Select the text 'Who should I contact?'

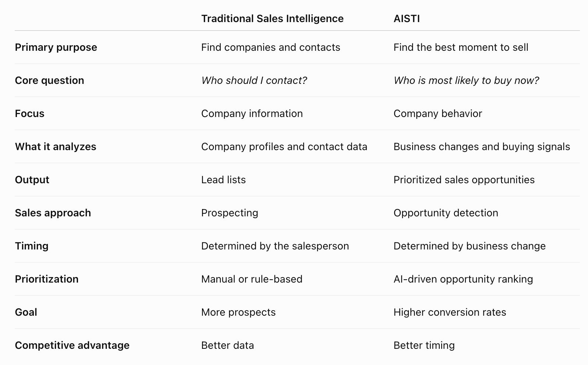254,81
